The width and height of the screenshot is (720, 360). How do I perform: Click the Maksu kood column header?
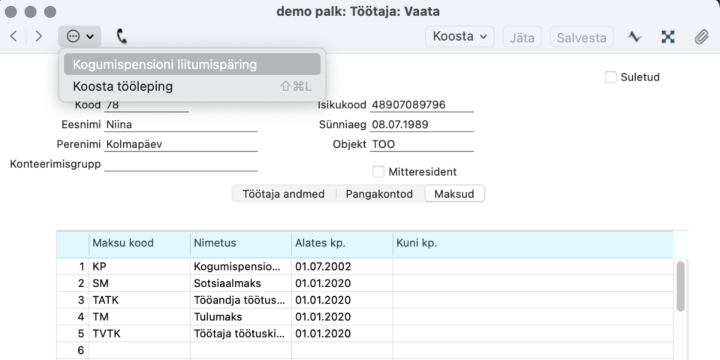click(x=140, y=243)
